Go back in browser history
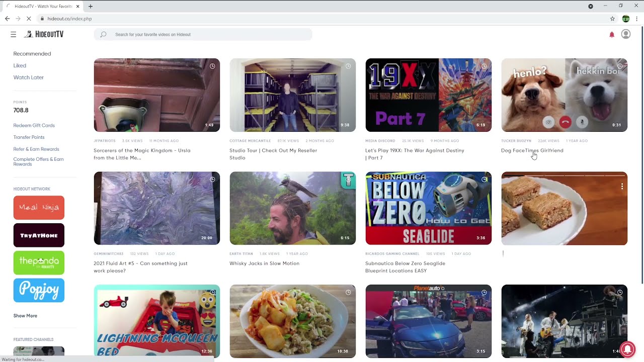This screenshot has height=362, width=644. pyautogui.click(x=7, y=19)
